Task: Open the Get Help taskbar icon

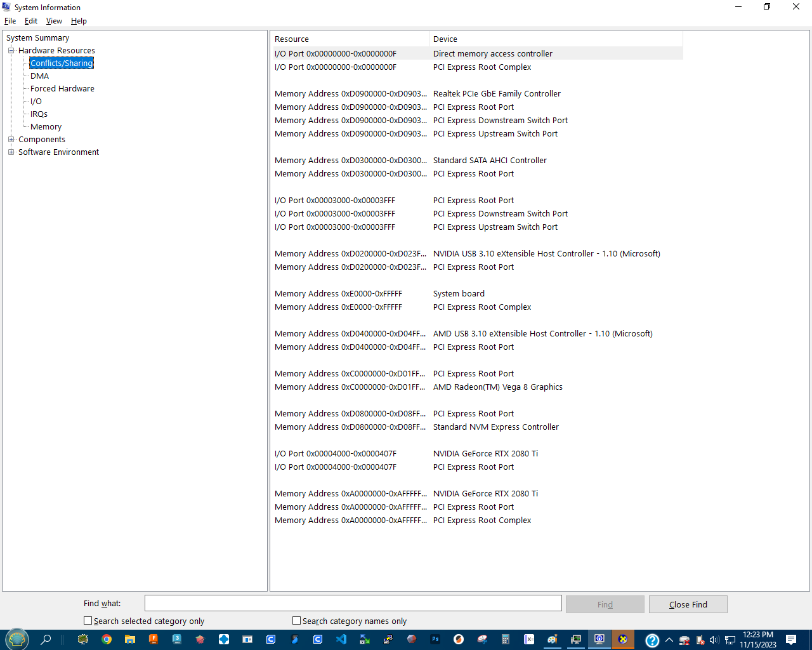Action: [652, 640]
